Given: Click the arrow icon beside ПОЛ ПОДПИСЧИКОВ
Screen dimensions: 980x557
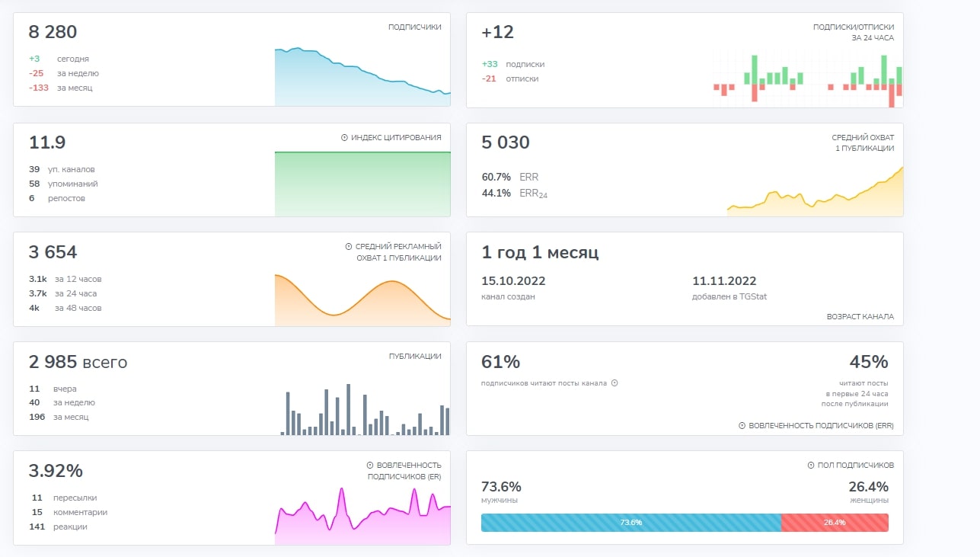Looking at the screenshot, I should 810,466.
